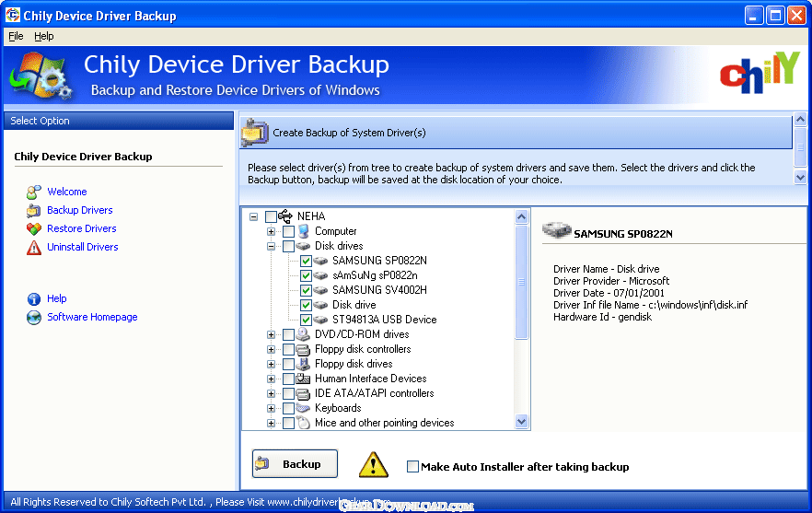Screen dimensions: 812x513
Task: Expand the Human Interface Devices node
Action: pyautogui.click(x=271, y=379)
